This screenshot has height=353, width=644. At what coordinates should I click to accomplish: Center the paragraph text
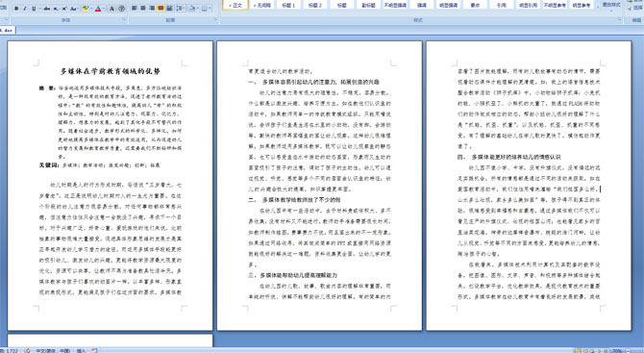pos(143,9)
